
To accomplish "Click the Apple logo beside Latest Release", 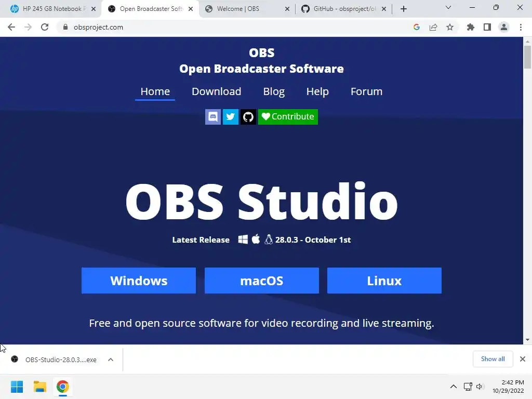I will pyautogui.click(x=256, y=239).
